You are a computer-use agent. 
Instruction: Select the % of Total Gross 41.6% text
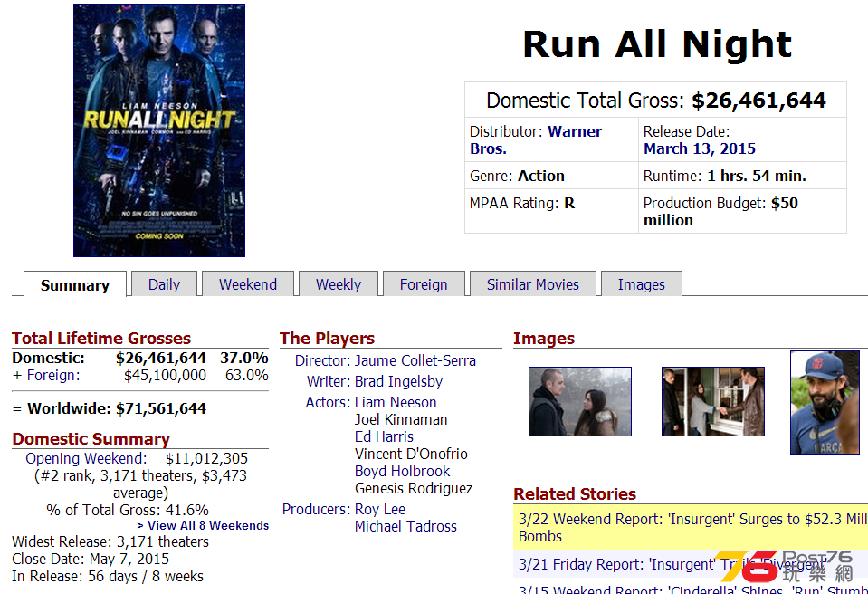(x=128, y=510)
